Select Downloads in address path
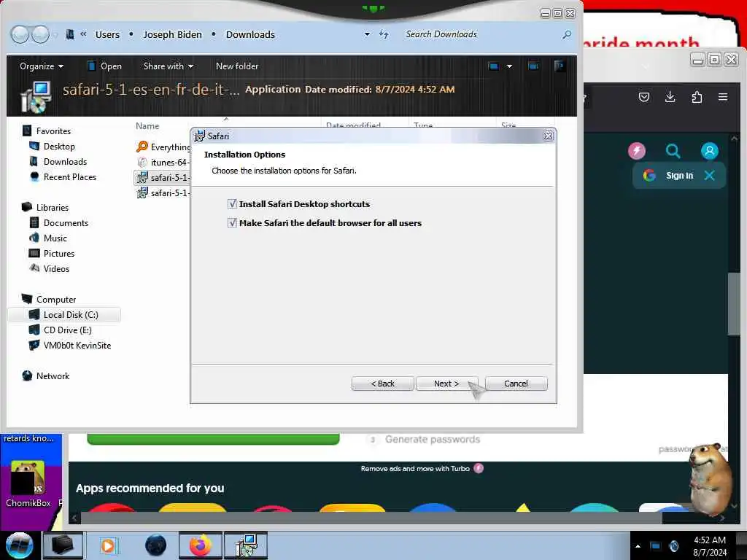Viewport: 747px width, 560px height. (250, 35)
